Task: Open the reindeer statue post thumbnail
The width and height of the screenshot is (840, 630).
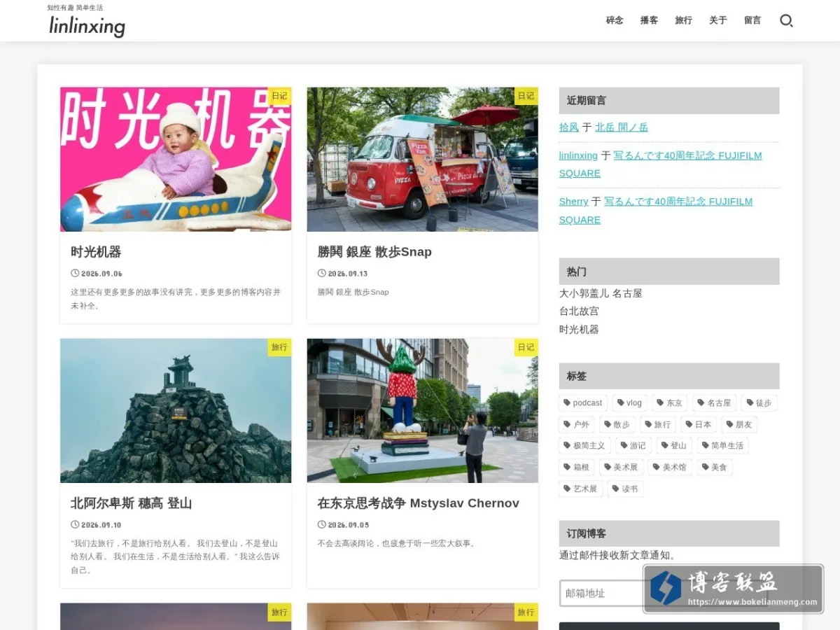Action: coord(422,411)
